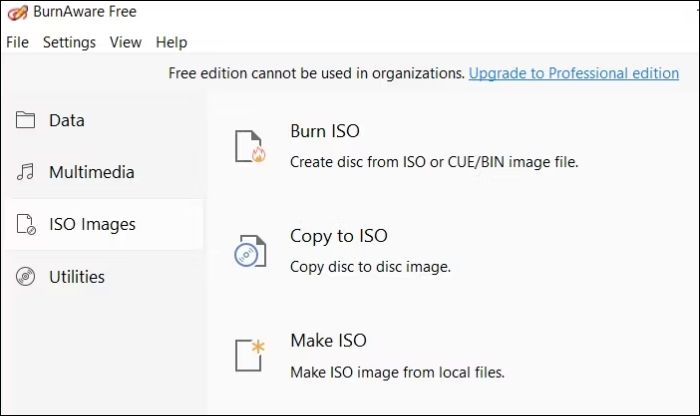Open the File menu
Viewport: 700px width, 416px height.
point(18,42)
